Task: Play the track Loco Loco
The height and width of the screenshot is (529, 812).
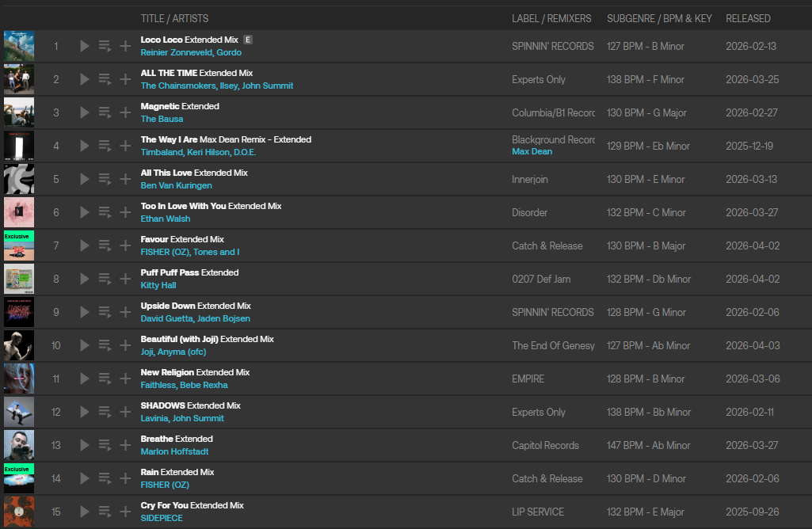Action: pos(85,46)
